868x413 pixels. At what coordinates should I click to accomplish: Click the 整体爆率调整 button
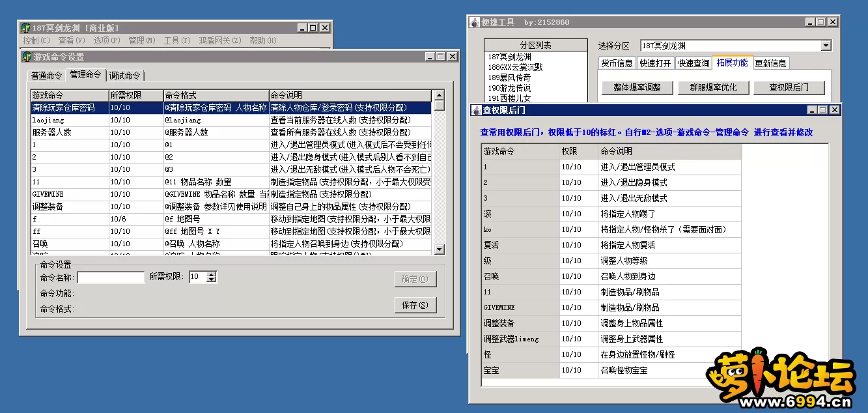[637, 87]
